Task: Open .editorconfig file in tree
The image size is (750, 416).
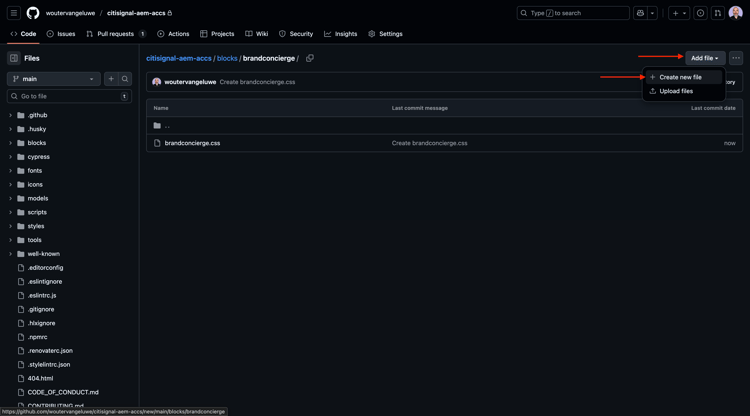Action: pos(45,268)
